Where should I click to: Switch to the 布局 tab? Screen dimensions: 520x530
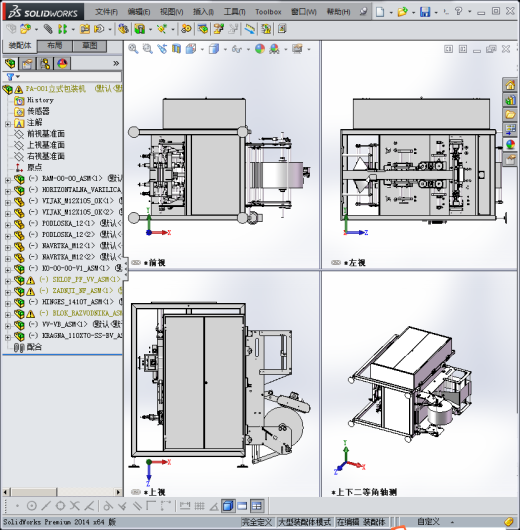click(x=54, y=46)
